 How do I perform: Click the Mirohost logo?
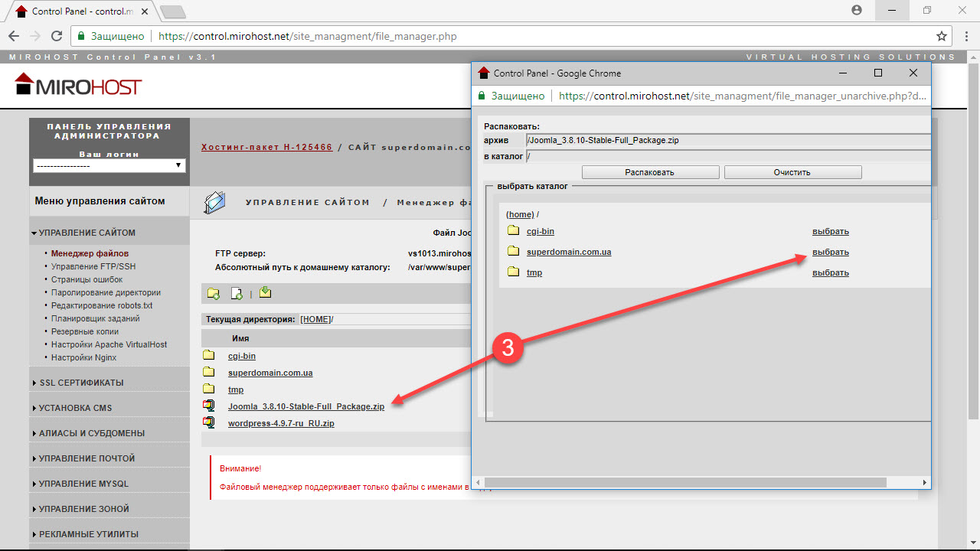point(78,85)
